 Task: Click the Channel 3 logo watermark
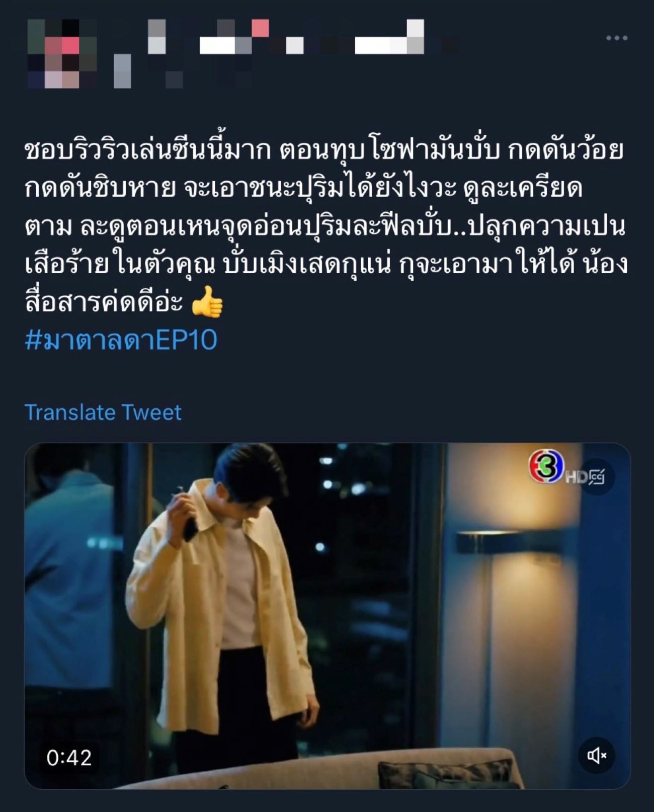(x=546, y=466)
